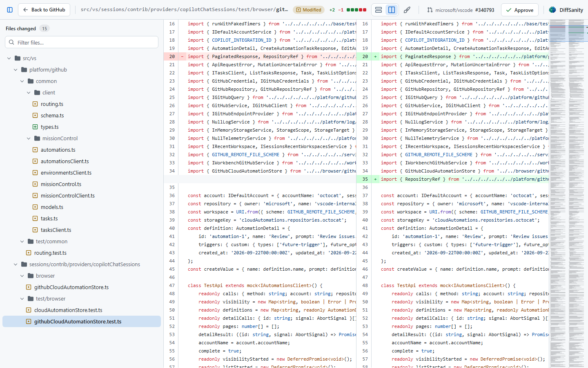Click modified icon beside models.ts
The width and height of the screenshot is (588, 368).
[35, 207]
